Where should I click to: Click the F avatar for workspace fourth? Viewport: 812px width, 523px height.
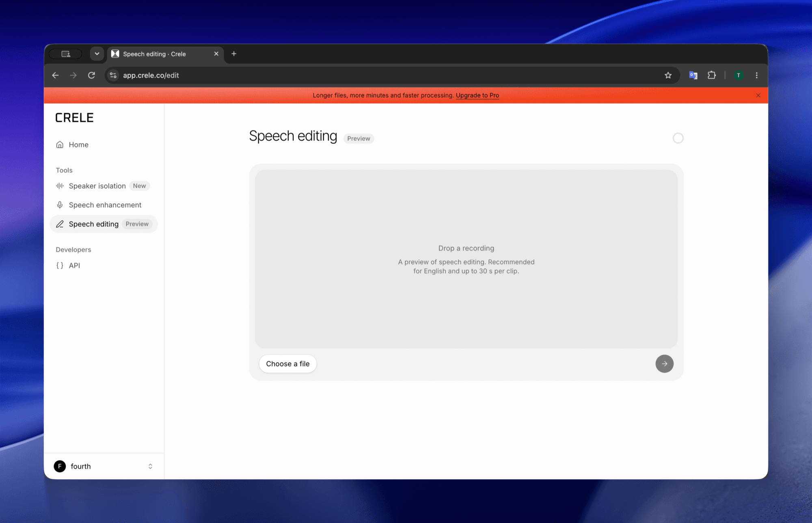60,467
